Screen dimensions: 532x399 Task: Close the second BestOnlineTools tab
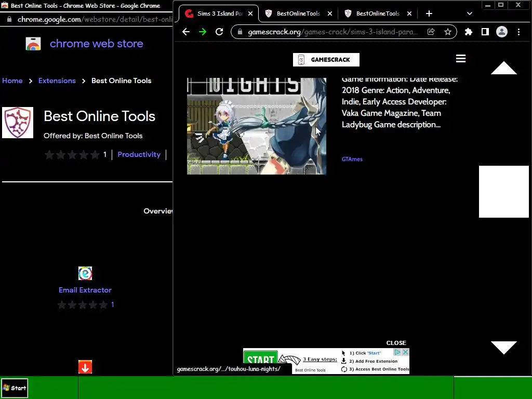click(330, 14)
